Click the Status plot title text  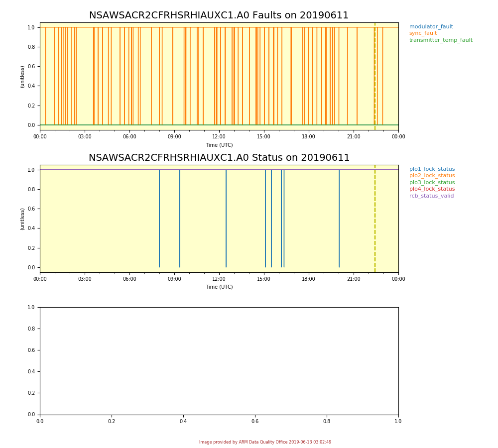(x=219, y=157)
